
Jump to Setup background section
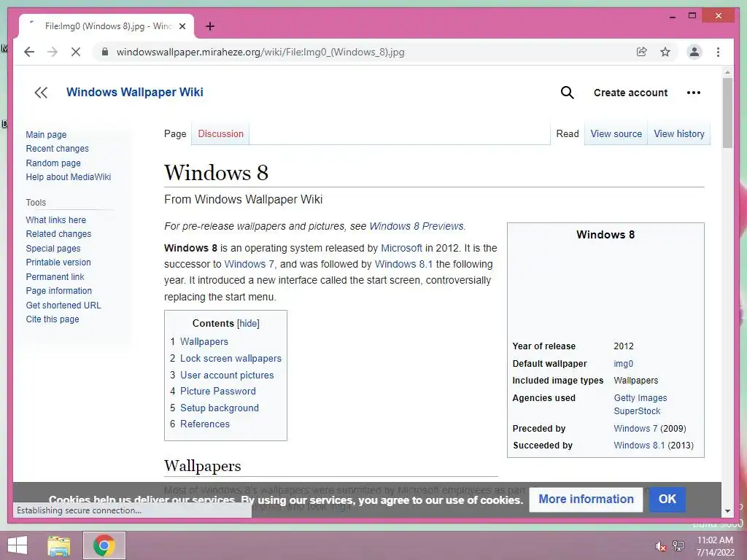coord(219,408)
